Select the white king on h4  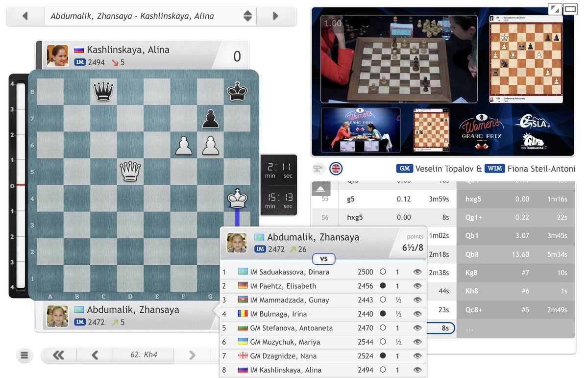tap(237, 198)
